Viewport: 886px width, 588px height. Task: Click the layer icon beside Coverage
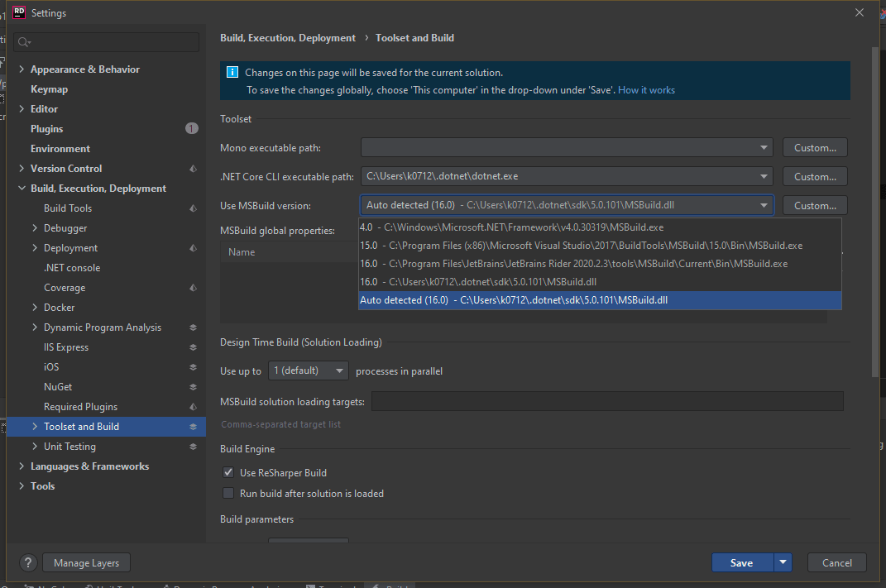[x=194, y=288]
